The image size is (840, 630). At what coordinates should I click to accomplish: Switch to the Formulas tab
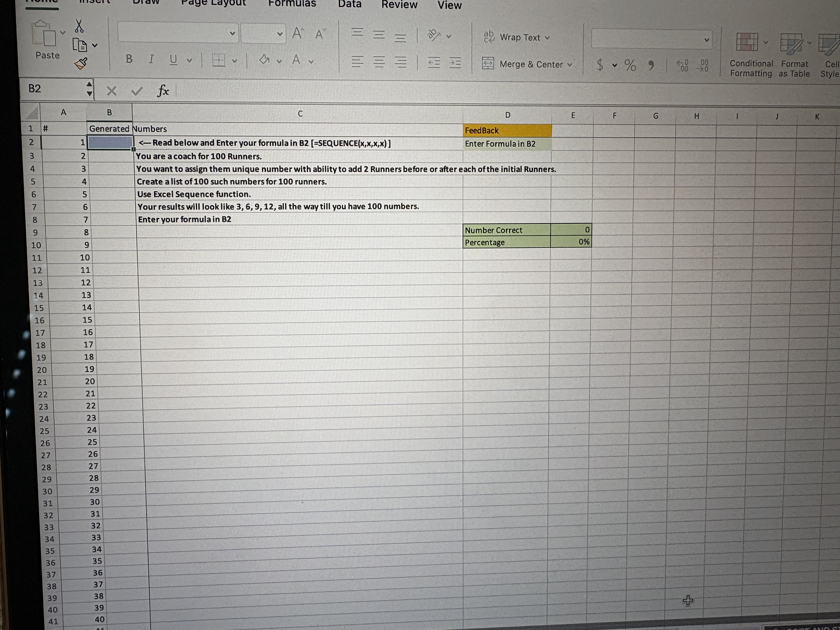[x=292, y=4]
